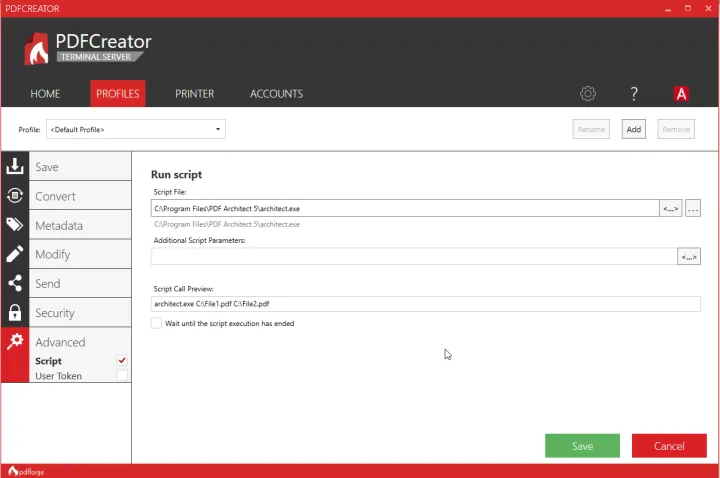Click the PDF Architect red A icon

[x=681, y=94]
